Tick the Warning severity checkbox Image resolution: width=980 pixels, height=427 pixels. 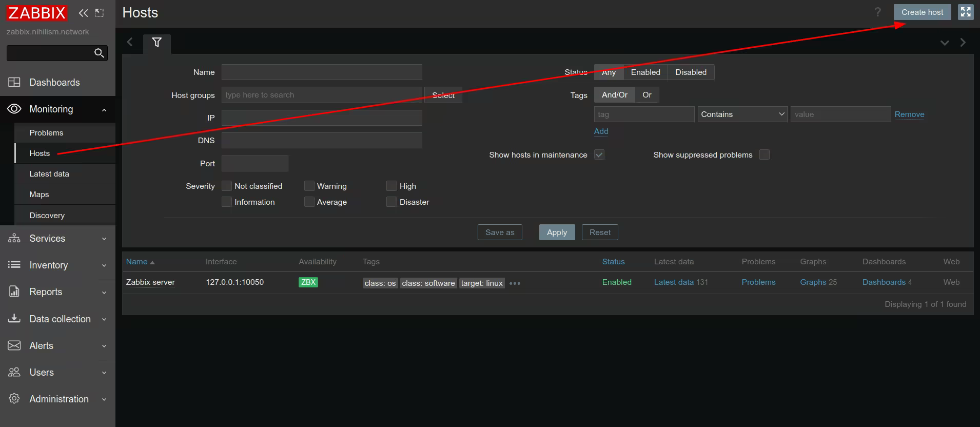[309, 186]
